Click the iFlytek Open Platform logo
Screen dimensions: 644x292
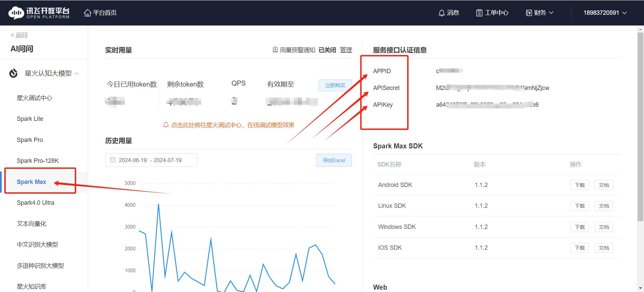click(39, 13)
